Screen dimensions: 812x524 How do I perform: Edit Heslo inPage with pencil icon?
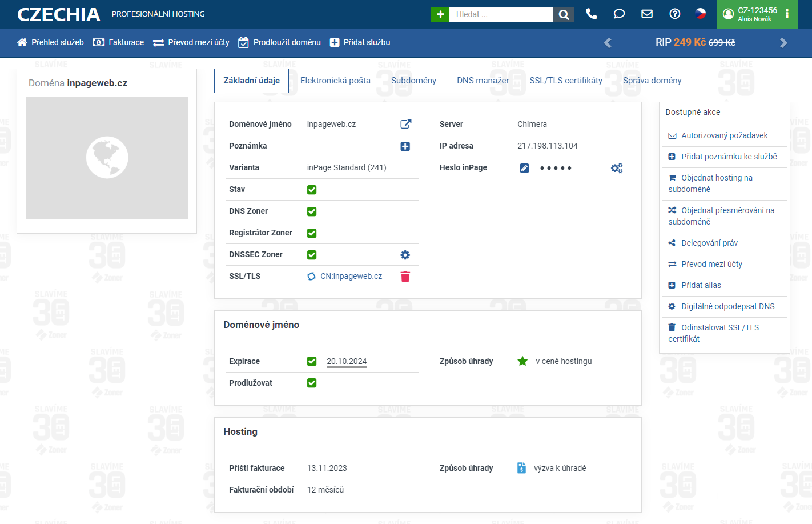point(524,168)
